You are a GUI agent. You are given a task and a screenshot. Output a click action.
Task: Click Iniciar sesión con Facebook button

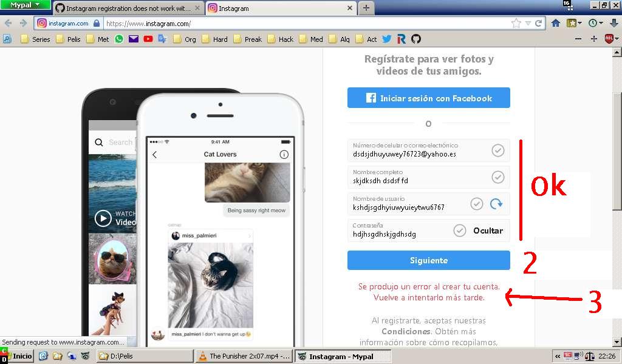click(428, 98)
